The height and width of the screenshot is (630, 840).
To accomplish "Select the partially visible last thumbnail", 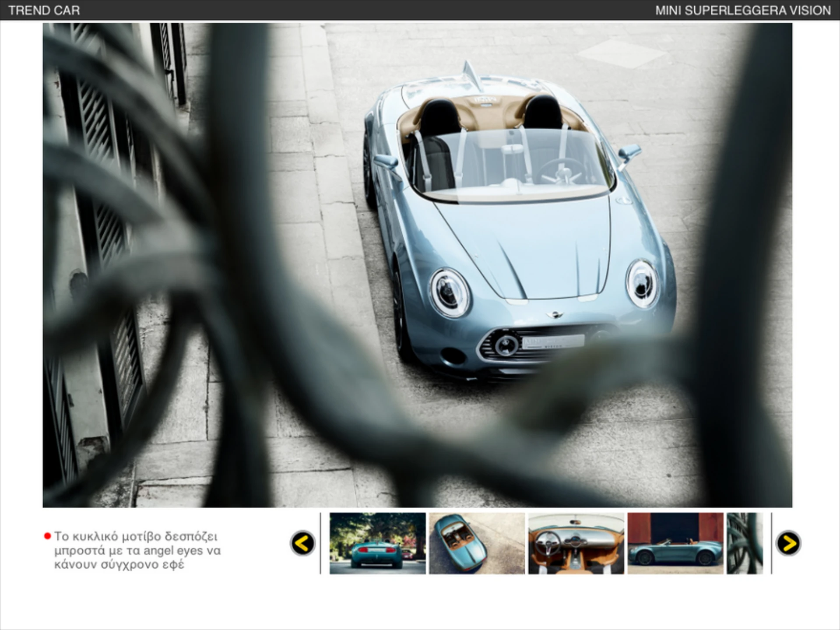I will coord(745,543).
